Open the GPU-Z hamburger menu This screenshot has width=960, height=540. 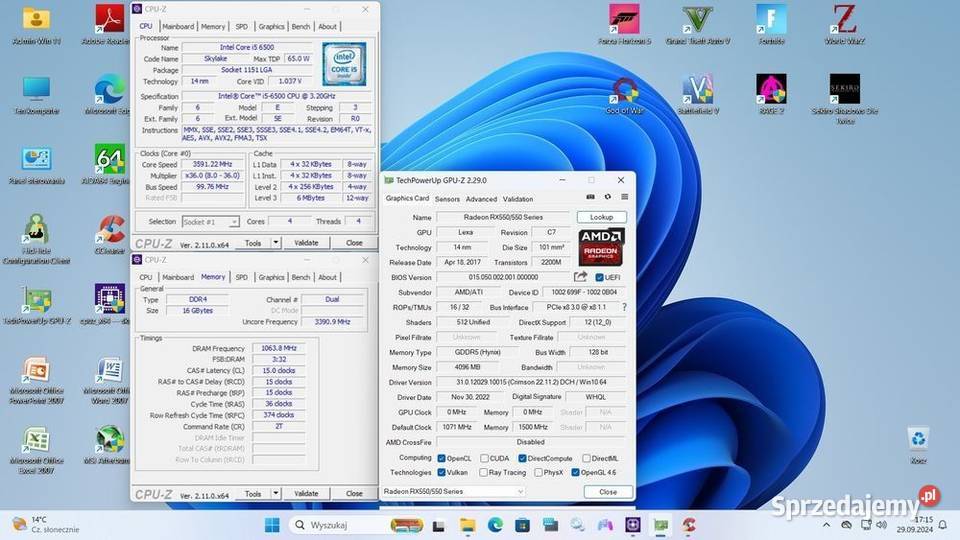[624, 197]
